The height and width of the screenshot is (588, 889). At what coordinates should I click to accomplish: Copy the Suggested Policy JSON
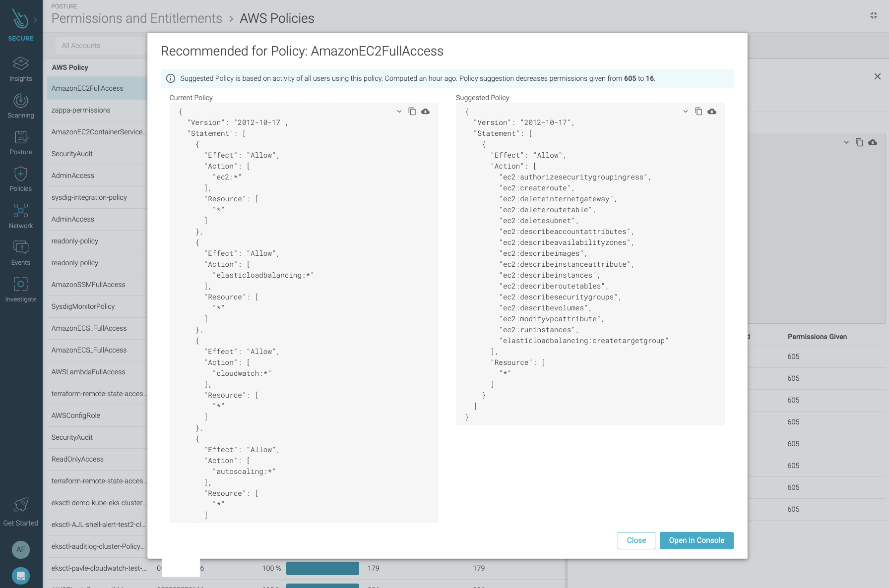click(698, 112)
